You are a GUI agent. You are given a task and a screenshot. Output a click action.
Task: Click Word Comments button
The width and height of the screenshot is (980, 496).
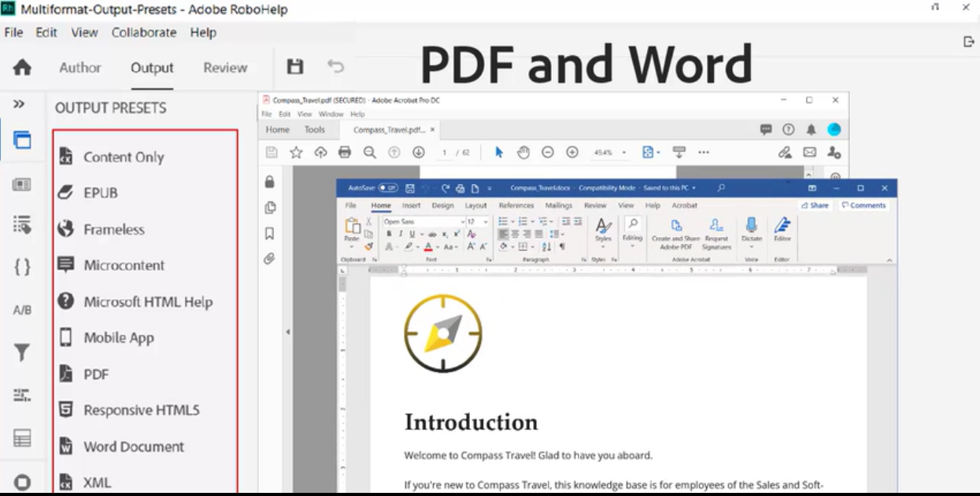tap(864, 205)
